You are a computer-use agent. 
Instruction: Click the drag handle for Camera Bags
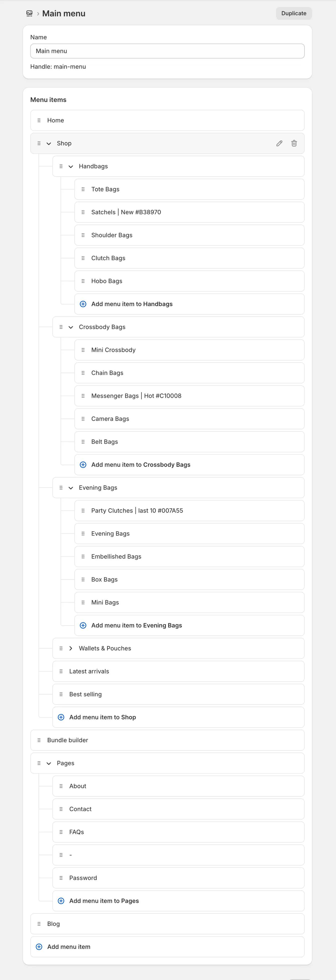[83, 419]
